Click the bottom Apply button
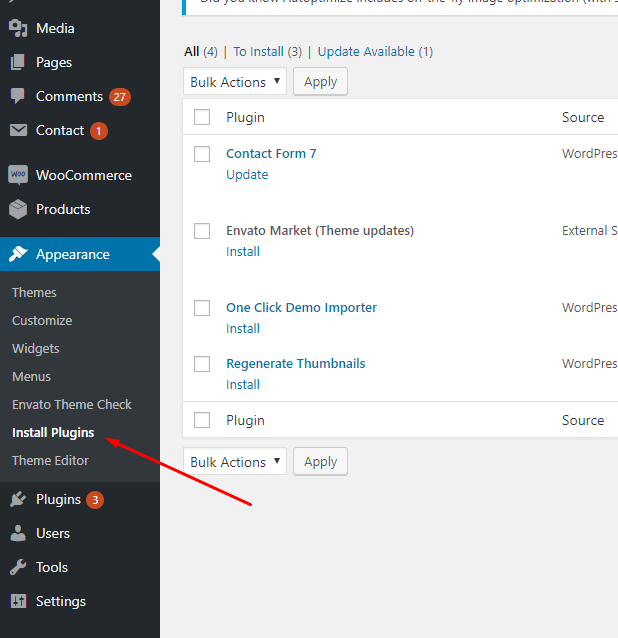The height and width of the screenshot is (638, 618). (x=321, y=462)
